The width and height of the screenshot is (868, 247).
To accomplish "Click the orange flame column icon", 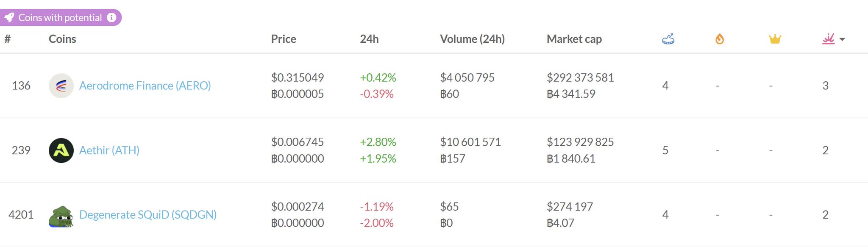I will (719, 39).
